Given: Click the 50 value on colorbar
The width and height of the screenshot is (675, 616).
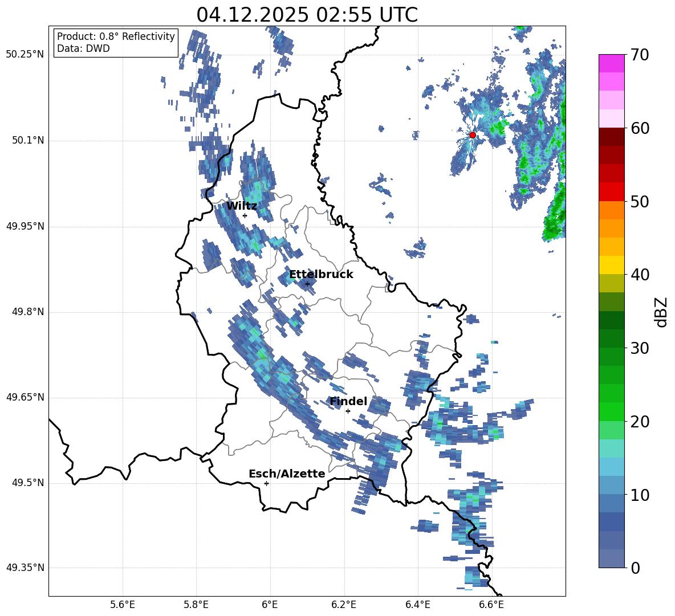Looking at the screenshot, I should click(640, 202).
